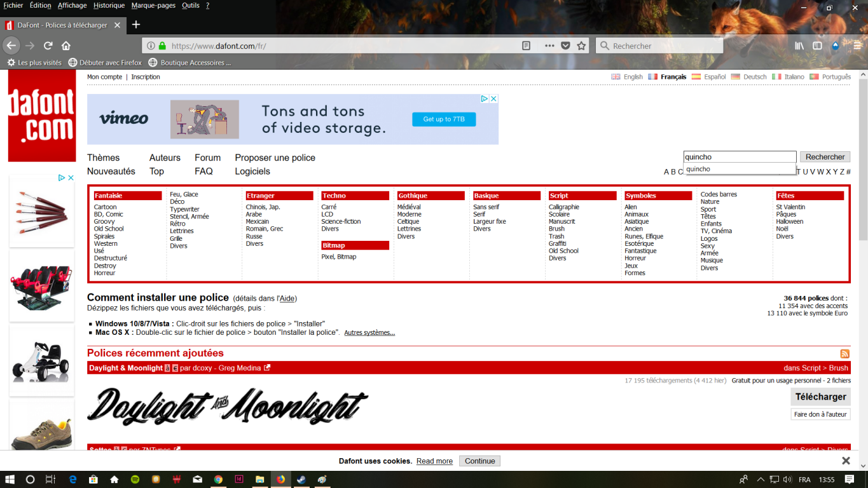
Task: Open the Inscription link
Action: pos(146,77)
